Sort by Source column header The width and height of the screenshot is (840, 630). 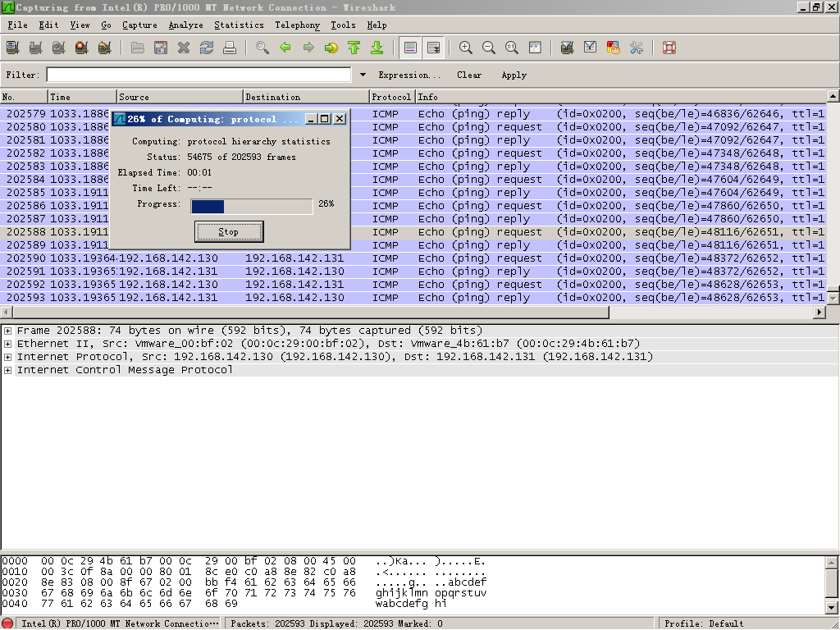(180, 97)
